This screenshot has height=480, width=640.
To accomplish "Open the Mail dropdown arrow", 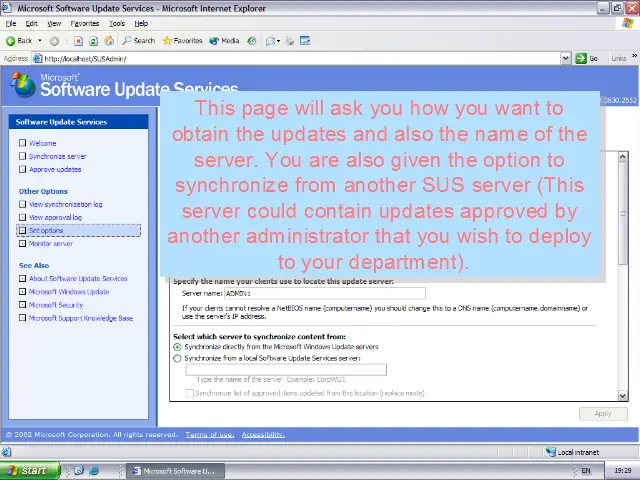I will tap(278, 41).
